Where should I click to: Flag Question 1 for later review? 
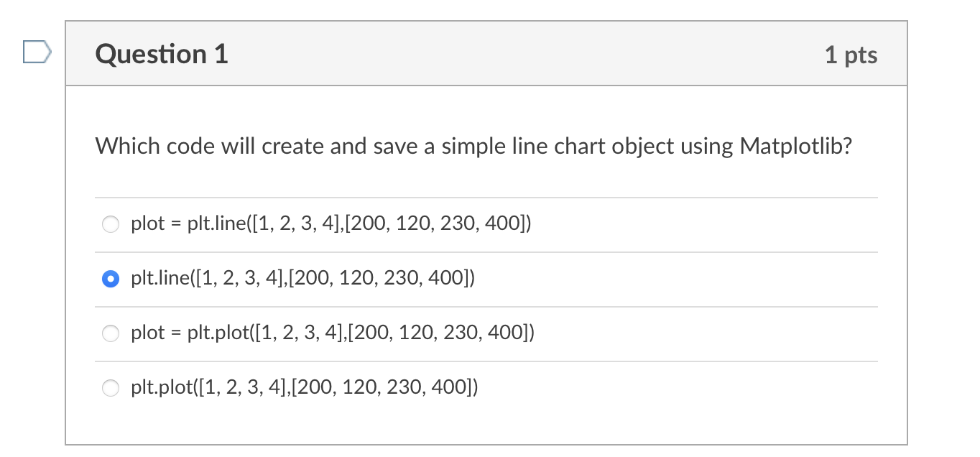pos(37,52)
